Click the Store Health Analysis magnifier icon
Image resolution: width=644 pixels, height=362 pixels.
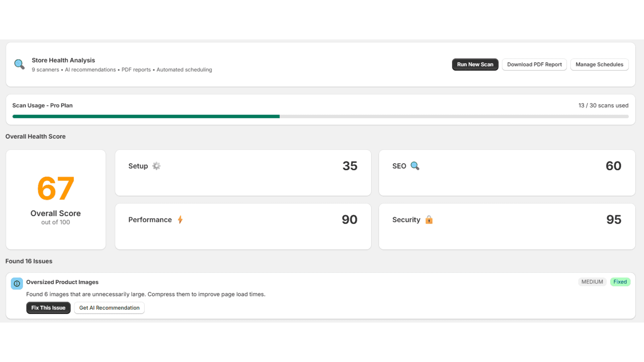point(19,64)
